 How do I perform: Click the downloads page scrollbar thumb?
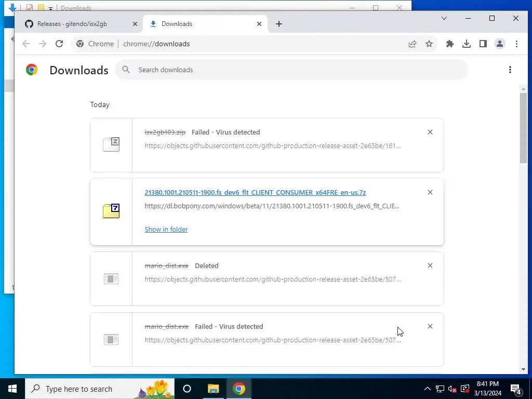click(x=523, y=128)
